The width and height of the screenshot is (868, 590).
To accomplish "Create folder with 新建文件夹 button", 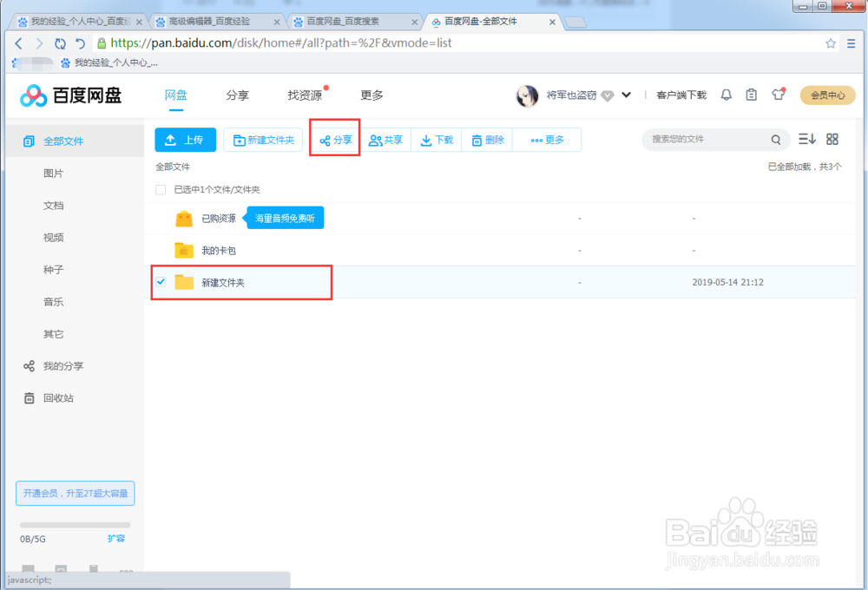I will click(264, 140).
